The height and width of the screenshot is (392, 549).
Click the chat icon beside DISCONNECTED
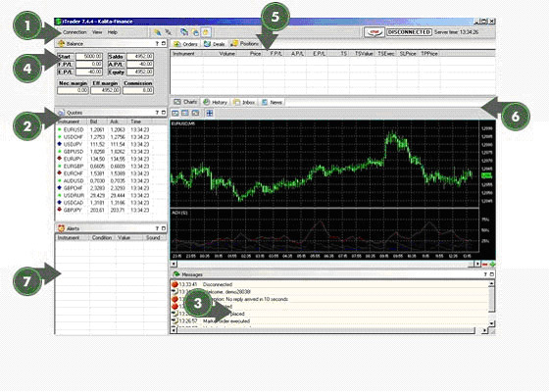click(x=374, y=32)
